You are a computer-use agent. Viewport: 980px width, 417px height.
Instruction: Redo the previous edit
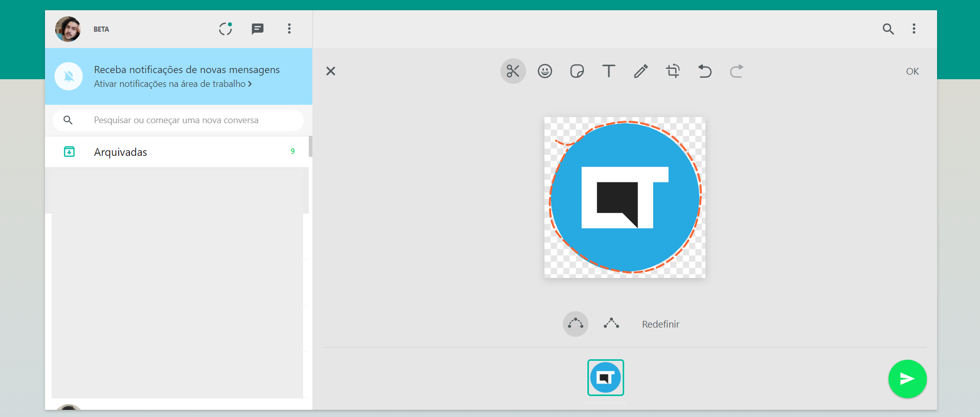737,71
